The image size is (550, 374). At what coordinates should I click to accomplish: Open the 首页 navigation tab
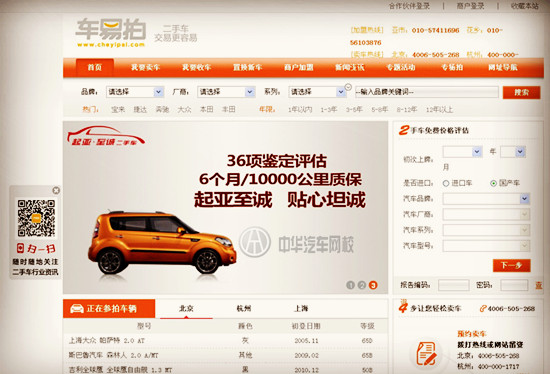pos(95,67)
